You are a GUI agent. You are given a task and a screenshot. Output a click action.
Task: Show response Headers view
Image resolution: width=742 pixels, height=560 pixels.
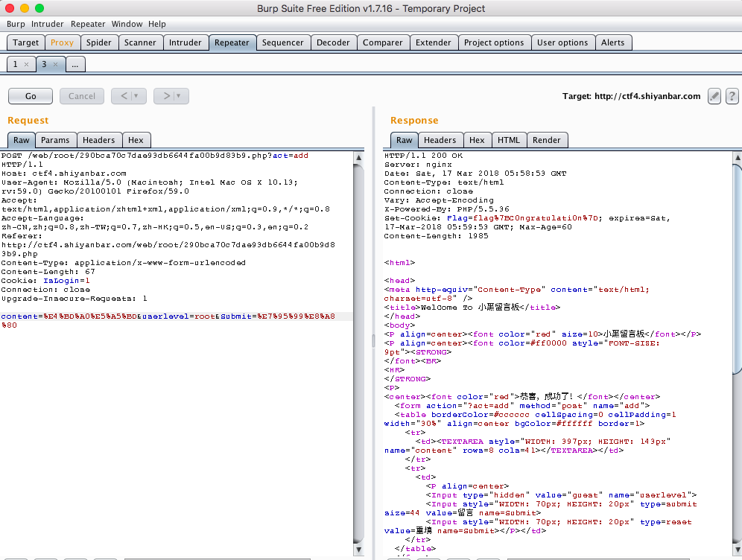tap(440, 140)
